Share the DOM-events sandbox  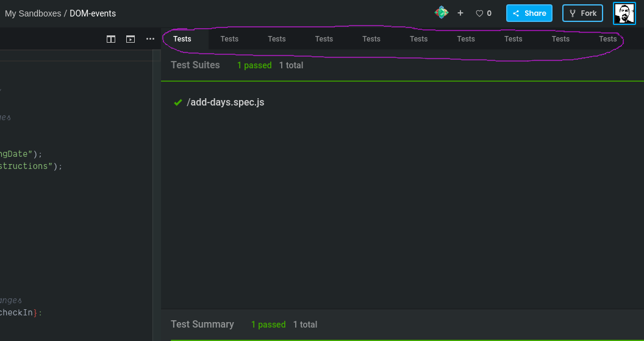tap(529, 13)
